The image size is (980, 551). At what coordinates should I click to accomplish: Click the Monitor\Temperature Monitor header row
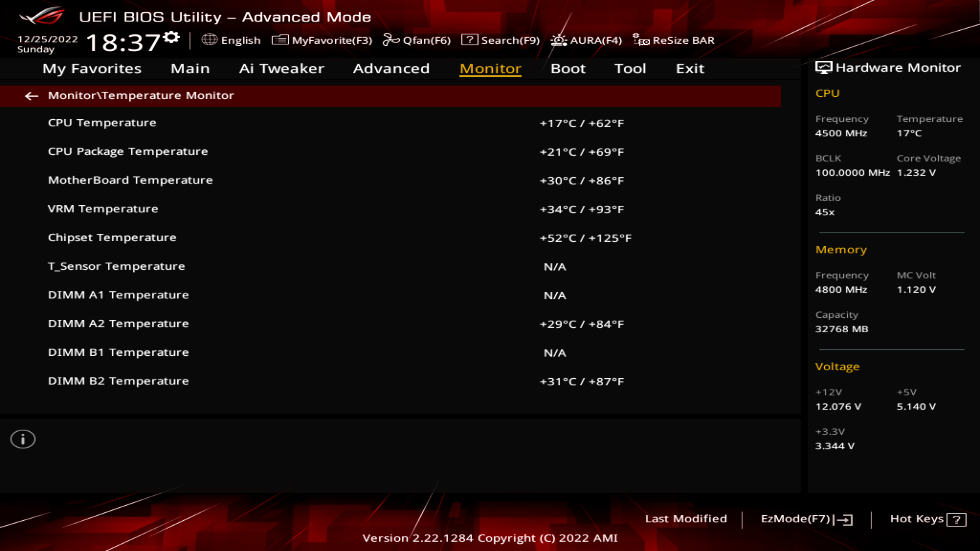click(x=390, y=96)
